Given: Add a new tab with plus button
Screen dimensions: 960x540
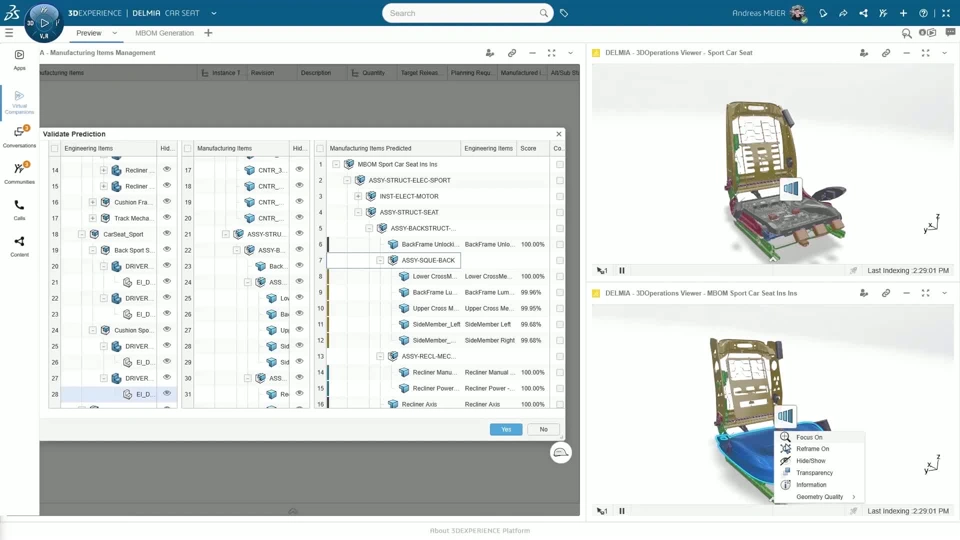Looking at the screenshot, I should tap(208, 33).
